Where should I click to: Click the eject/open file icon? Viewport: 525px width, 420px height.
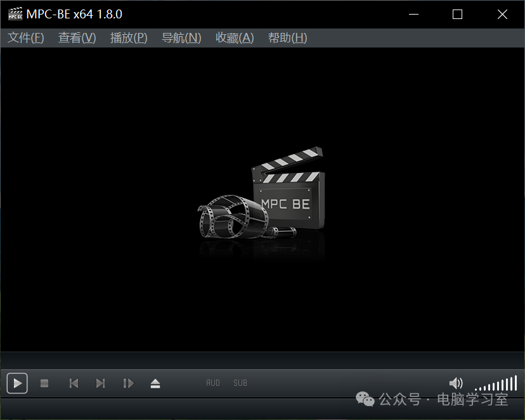(155, 383)
